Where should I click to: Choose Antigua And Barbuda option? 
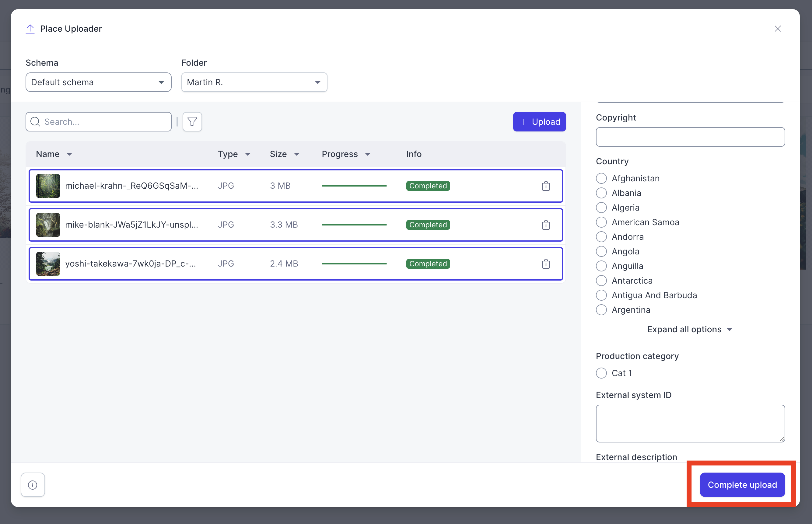tap(601, 295)
